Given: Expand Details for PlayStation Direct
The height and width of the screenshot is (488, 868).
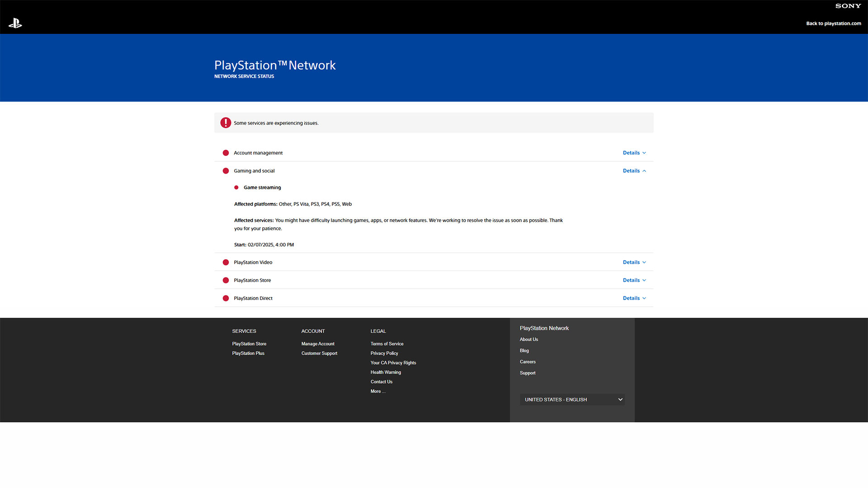Looking at the screenshot, I should 634,298.
